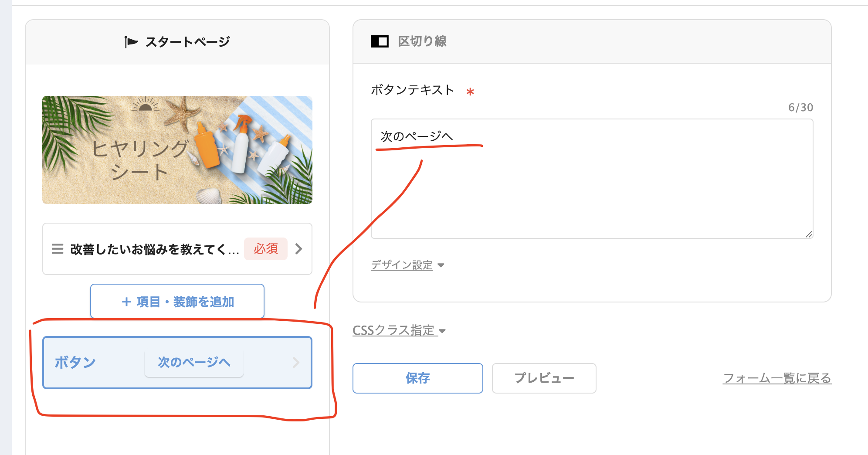Click the flag icon beside スタートページ
Image resolution: width=868 pixels, height=455 pixels.
131,42
